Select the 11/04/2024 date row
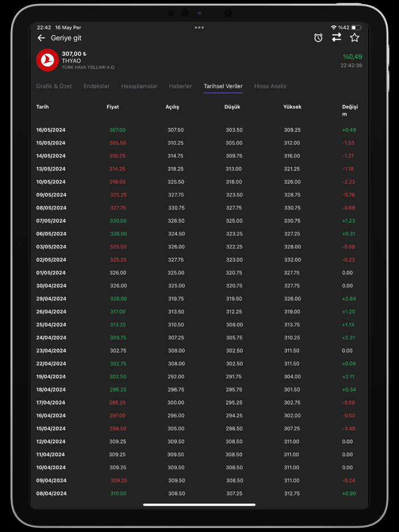Viewport: 399px width, 532px height. [199, 455]
